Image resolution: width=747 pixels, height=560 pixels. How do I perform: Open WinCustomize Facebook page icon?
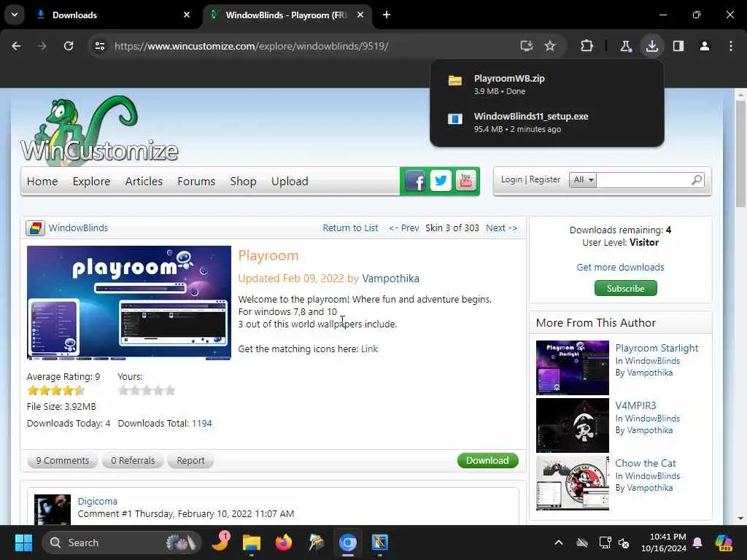pos(415,181)
